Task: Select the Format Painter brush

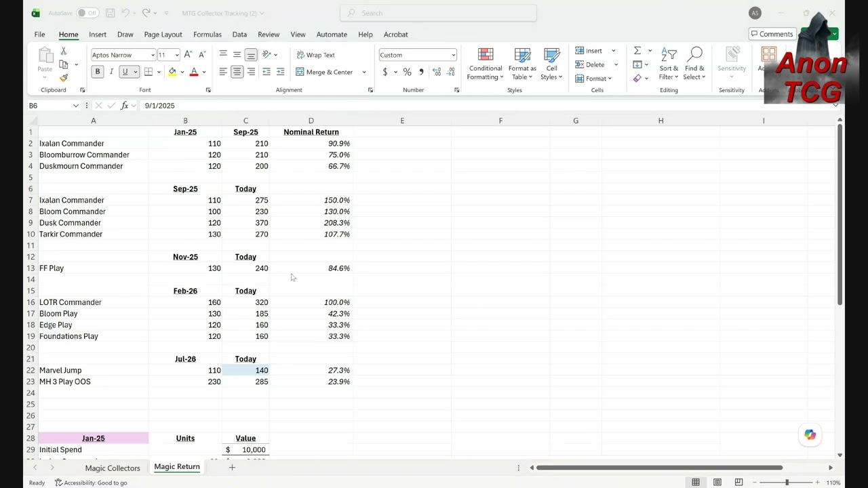Action: (x=64, y=77)
